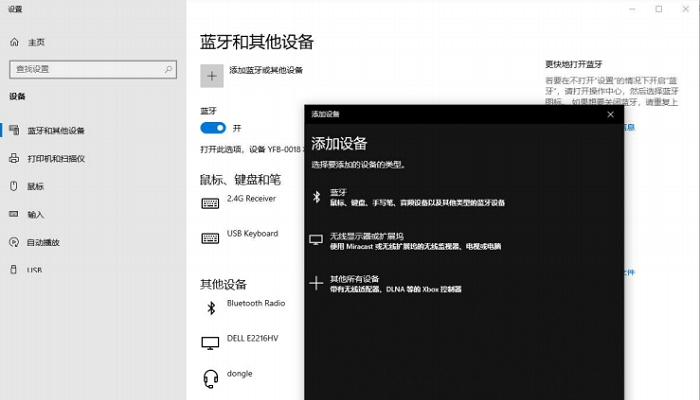Close the 添加设备 dialog
This screenshot has height=400, width=700.
click(x=610, y=114)
